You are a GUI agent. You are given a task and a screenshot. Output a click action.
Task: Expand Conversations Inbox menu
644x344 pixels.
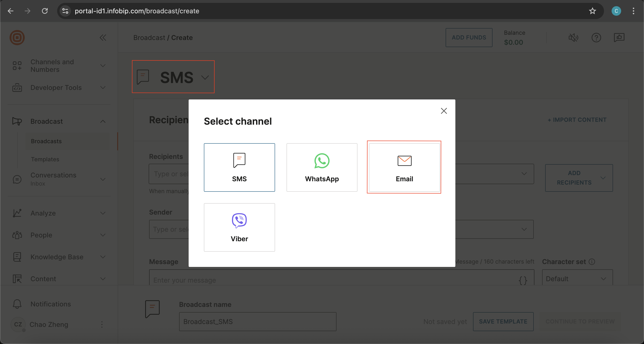click(103, 179)
